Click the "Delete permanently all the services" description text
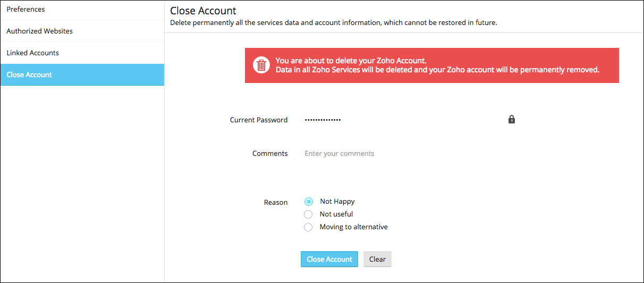This screenshot has width=644, height=283. point(333,23)
